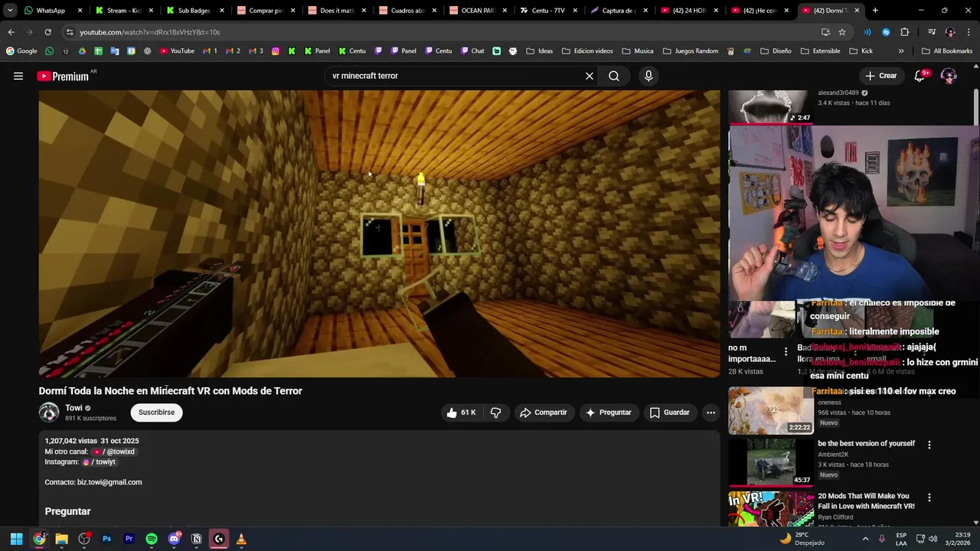Screen dimensions: 980x551
Task: Click the video player to pause
Action: (x=379, y=233)
